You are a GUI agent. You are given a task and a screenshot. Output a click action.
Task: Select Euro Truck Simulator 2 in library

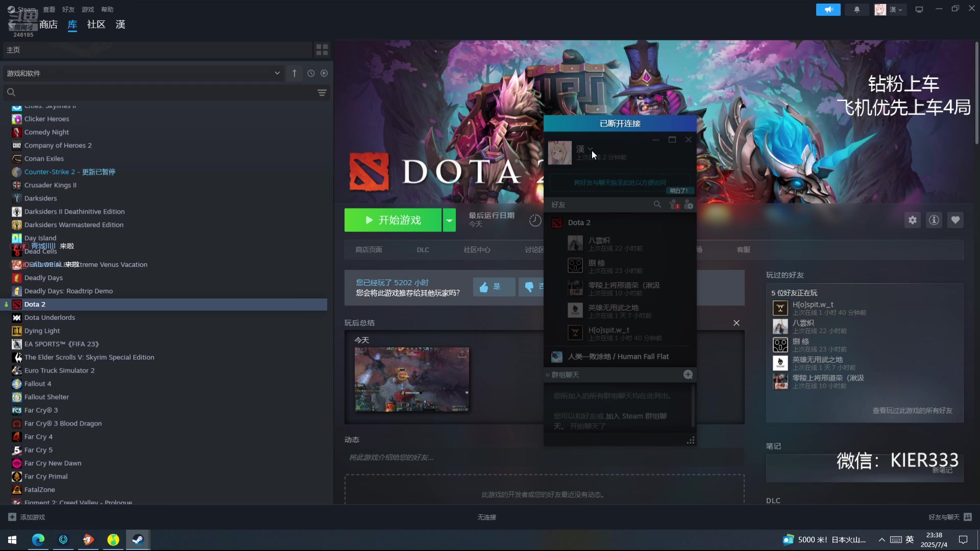(59, 370)
